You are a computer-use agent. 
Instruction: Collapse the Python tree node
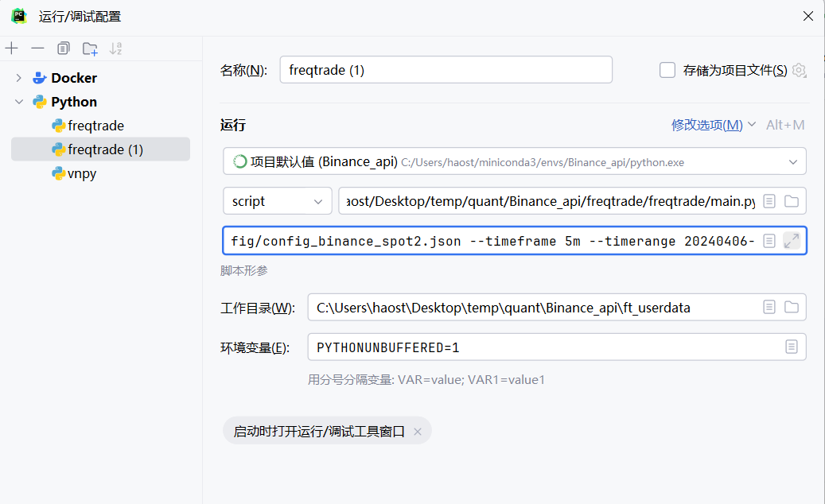click(x=19, y=102)
